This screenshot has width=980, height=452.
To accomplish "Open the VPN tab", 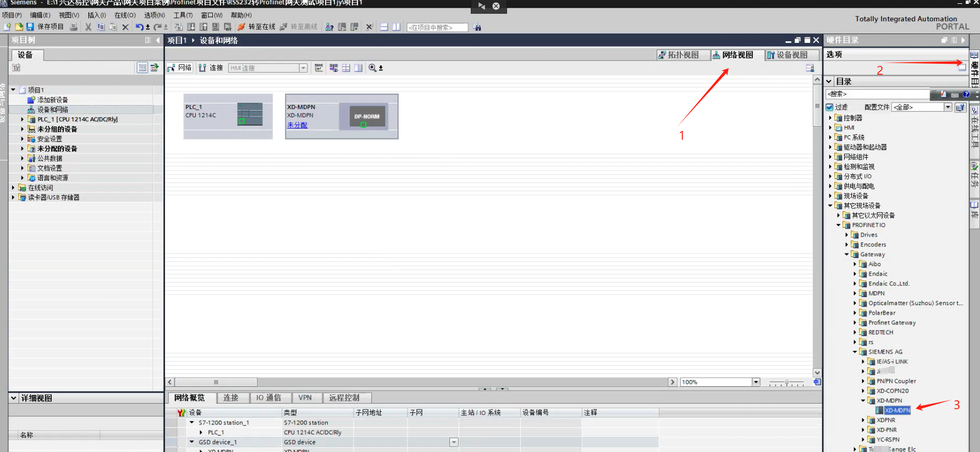I will (305, 398).
